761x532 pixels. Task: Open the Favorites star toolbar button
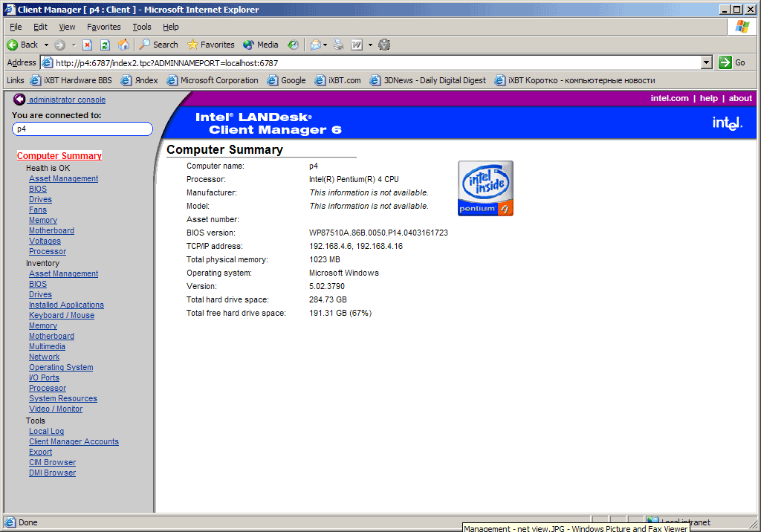[x=211, y=45]
